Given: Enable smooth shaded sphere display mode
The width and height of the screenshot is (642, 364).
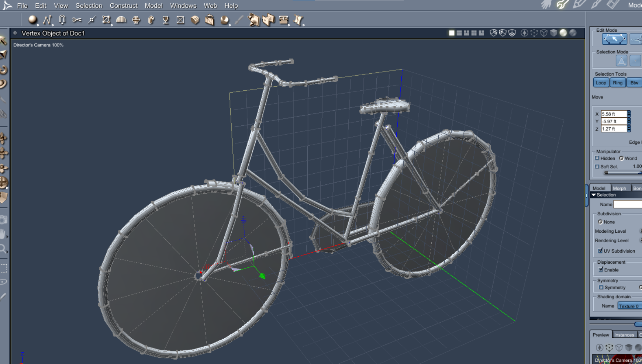Looking at the screenshot, I should point(563,33).
